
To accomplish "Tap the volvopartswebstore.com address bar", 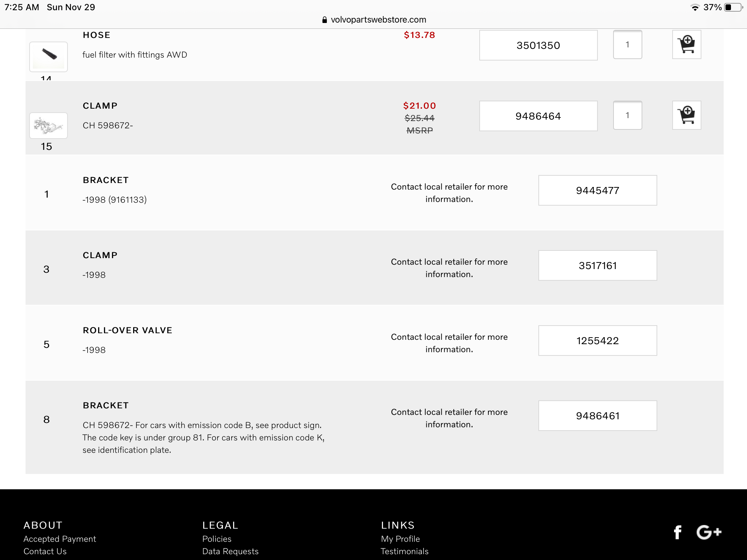I will point(378,20).
